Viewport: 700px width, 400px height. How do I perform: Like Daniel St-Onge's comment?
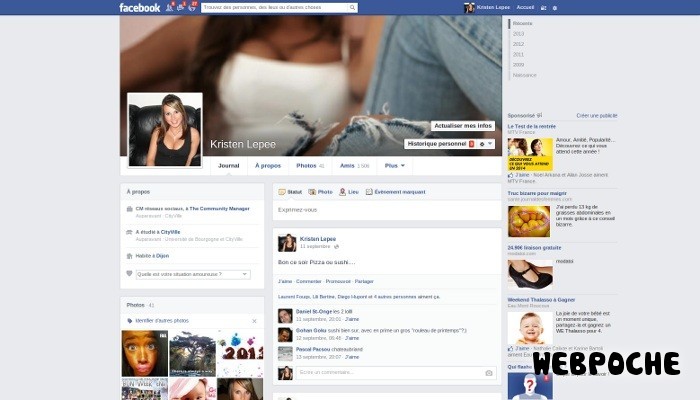click(352, 319)
